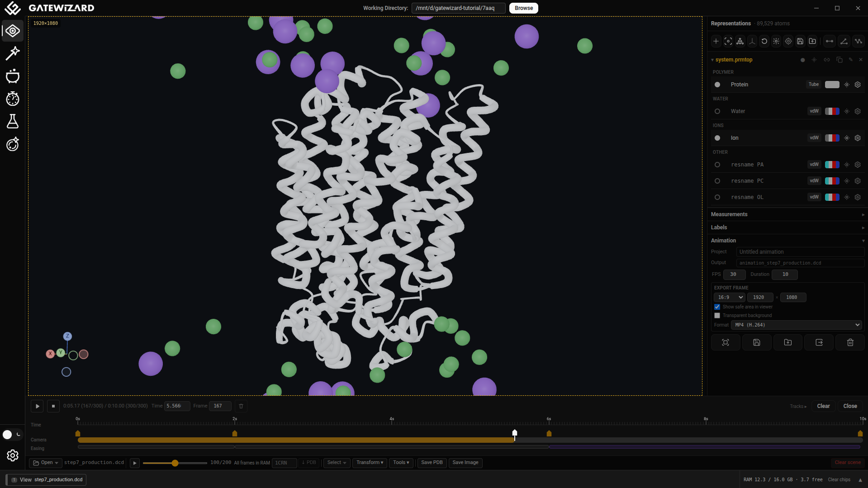Click the link icon beside system.prmtop
Screen dimensions: 868x488
tap(827, 60)
